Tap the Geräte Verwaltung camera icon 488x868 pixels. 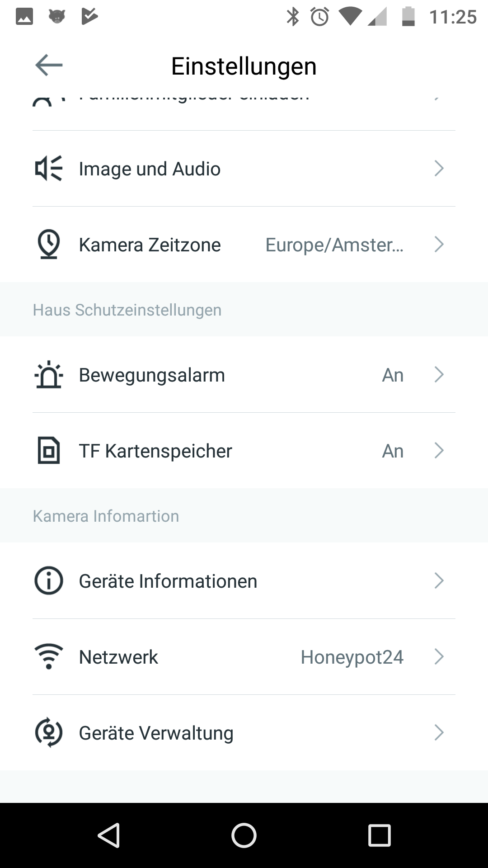(49, 733)
